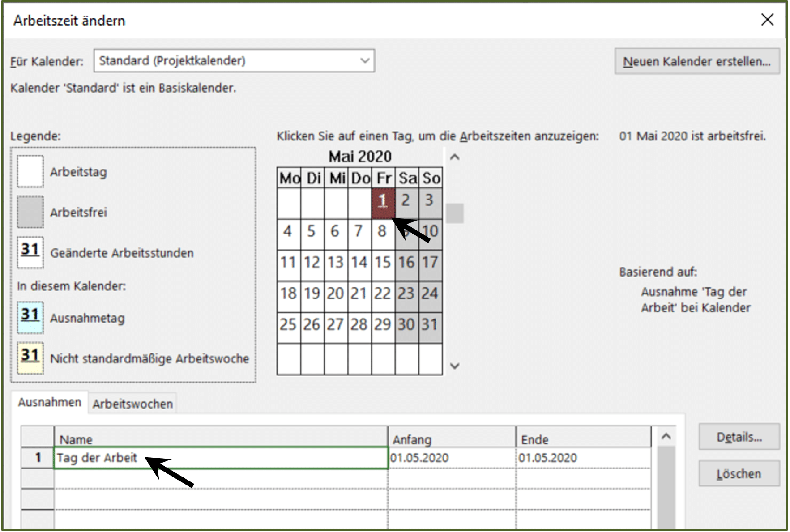Click the Arbeitsfrei gray legend swatch
Screen dimensions: 790x532
tap(30, 212)
